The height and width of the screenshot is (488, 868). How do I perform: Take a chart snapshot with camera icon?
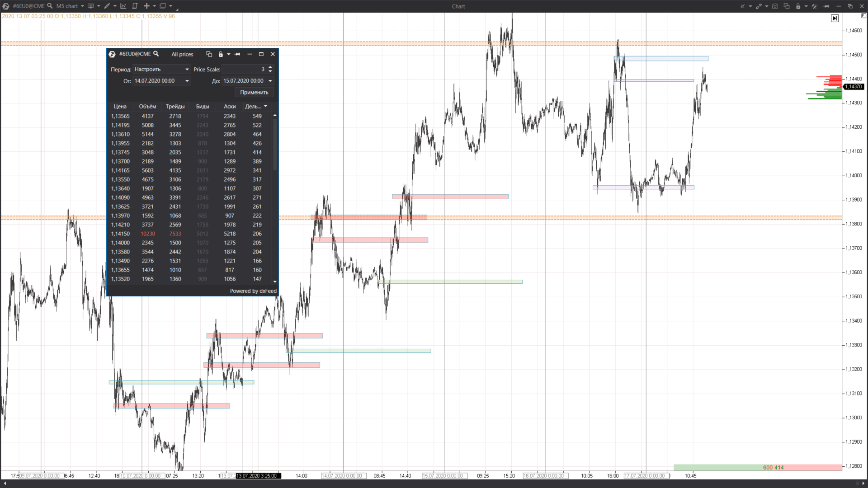click(x=775, y=6)
